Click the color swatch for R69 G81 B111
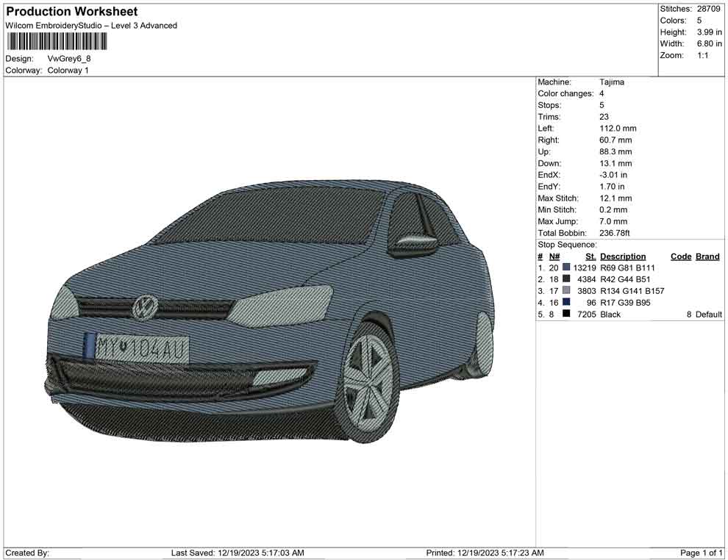The image size is (728, 560). (x=566, y=267)
